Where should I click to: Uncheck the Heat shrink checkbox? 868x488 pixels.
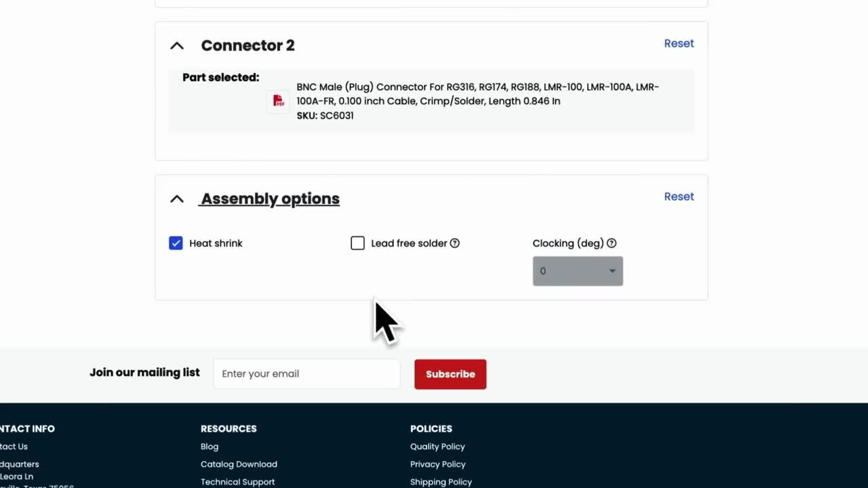tap(176, 243)
